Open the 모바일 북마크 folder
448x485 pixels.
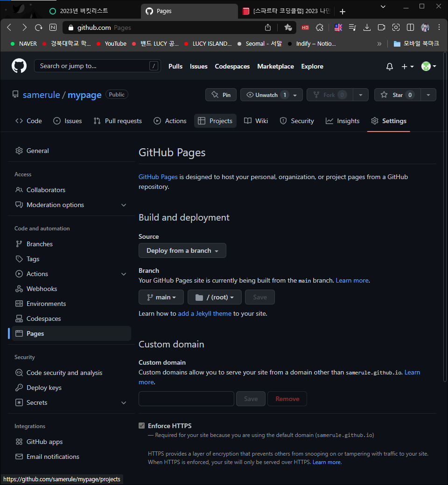point(416,44)
